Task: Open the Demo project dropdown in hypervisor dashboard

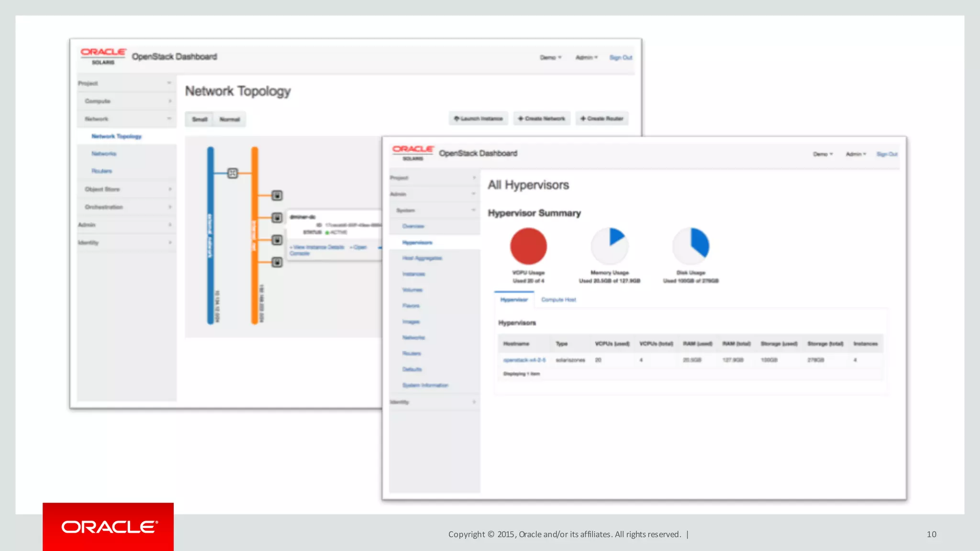Action: click(x=823, y=154)
